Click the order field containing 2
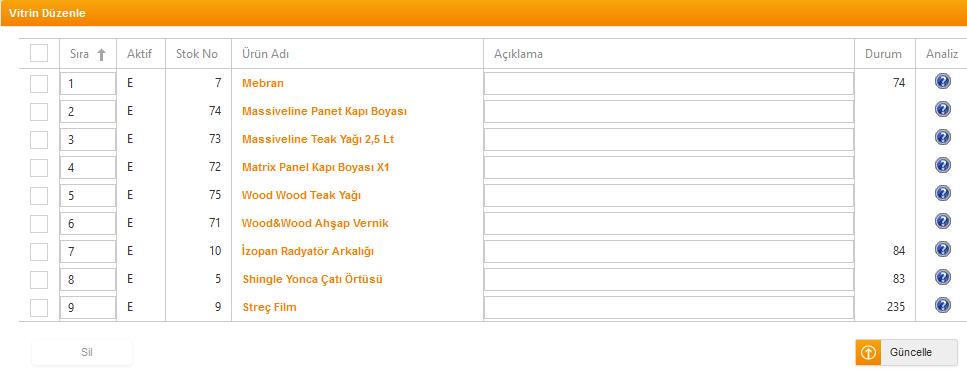Viewport: 967px width, 381px height. (88, 112)
